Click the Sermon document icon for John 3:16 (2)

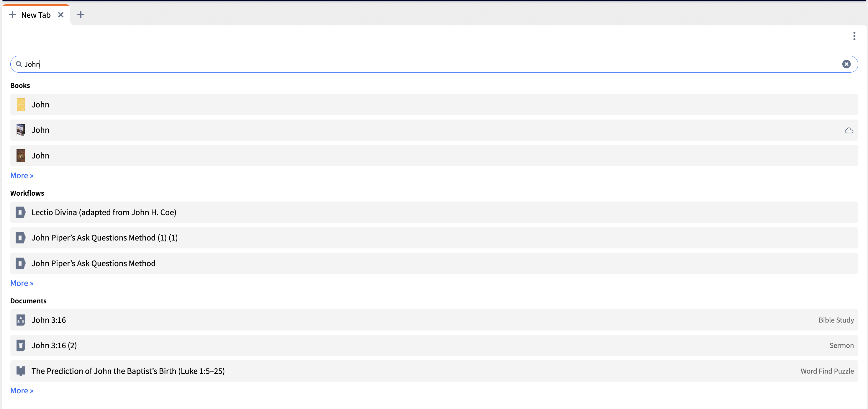tap(21, 345)
